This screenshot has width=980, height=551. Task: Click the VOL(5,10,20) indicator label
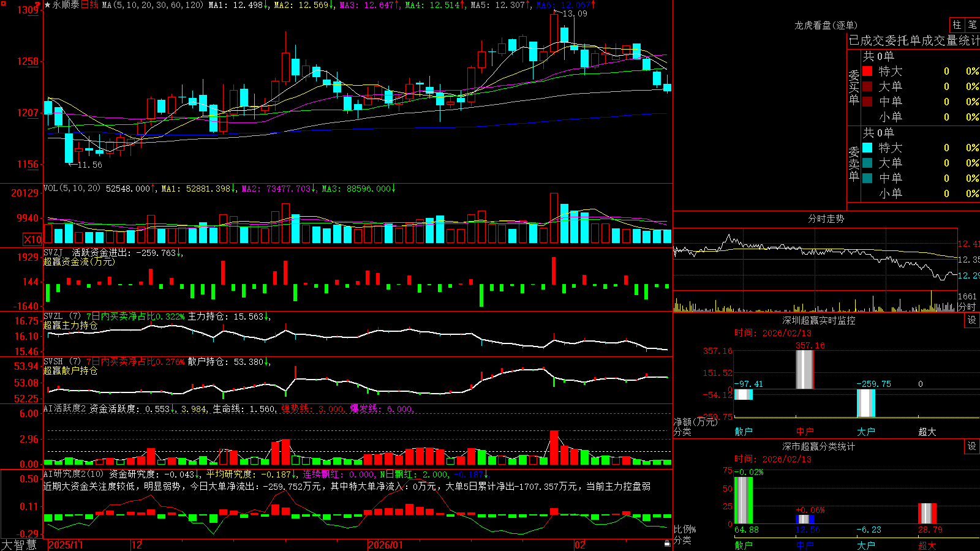point(72,189)
